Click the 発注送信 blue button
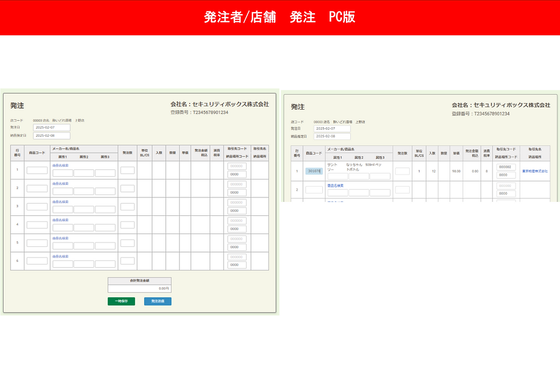560x392 pixels. pos(157,301)
